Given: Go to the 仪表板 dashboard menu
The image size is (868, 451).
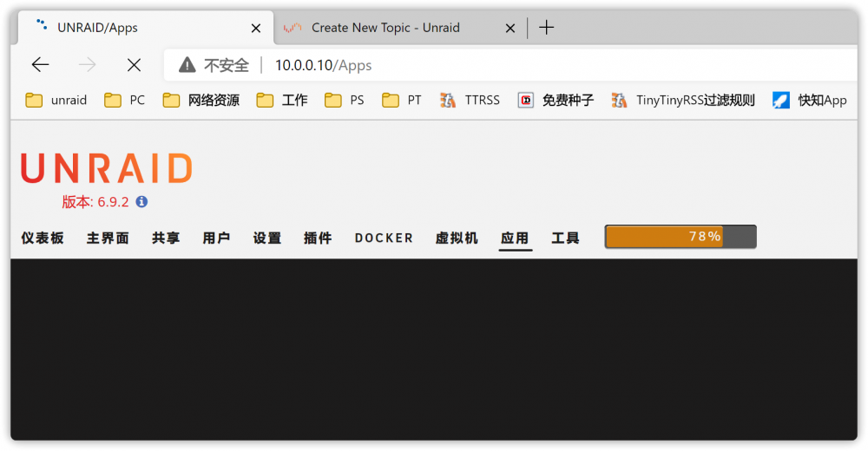Looking at the screenshot, I should coord(43,238).
